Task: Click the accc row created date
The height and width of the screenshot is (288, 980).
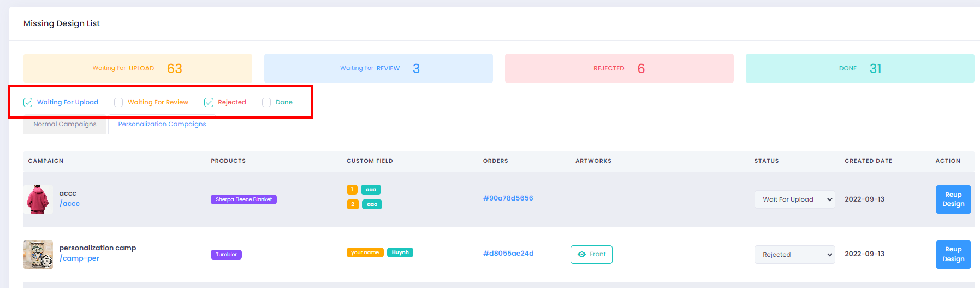Action: [x=864, y=199]
